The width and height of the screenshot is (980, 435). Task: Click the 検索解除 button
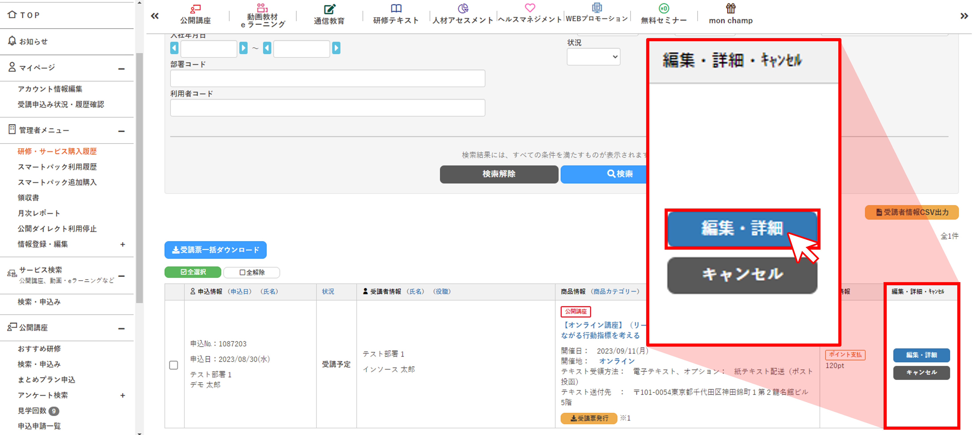(x=499, y=174)
